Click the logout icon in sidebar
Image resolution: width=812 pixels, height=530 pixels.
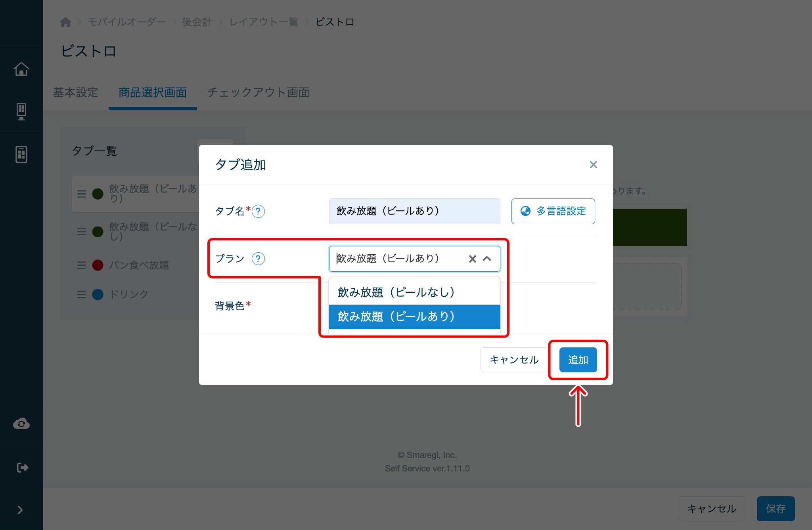(22, 467)
